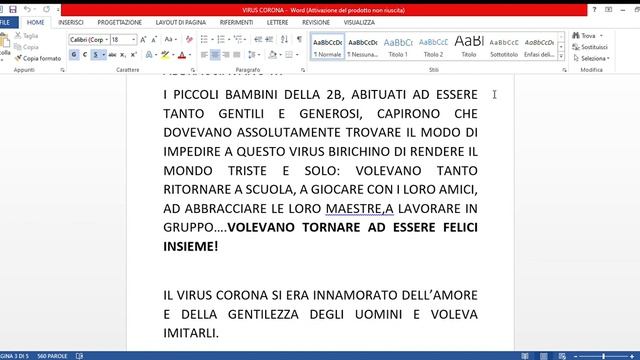Image resolution: width=640 pixels, height=360 pixels.
Task: Click the 560 PAROLE word count
Action: [52, 356]
